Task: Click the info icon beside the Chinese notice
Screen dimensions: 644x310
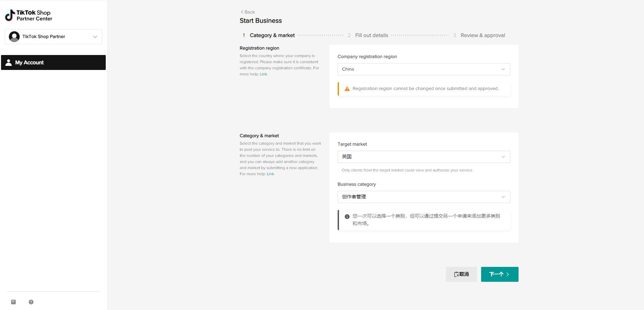Action: point(347,216)
